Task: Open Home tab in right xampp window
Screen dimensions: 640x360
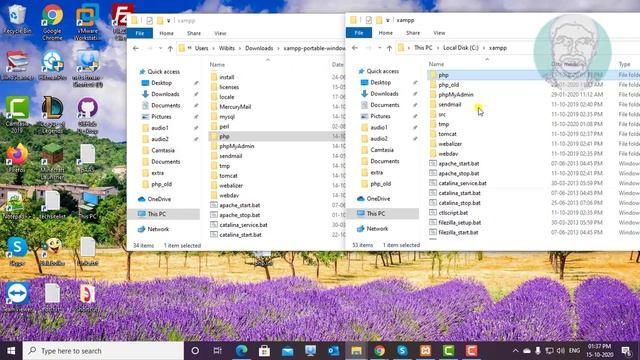Action: coord(385,33)
